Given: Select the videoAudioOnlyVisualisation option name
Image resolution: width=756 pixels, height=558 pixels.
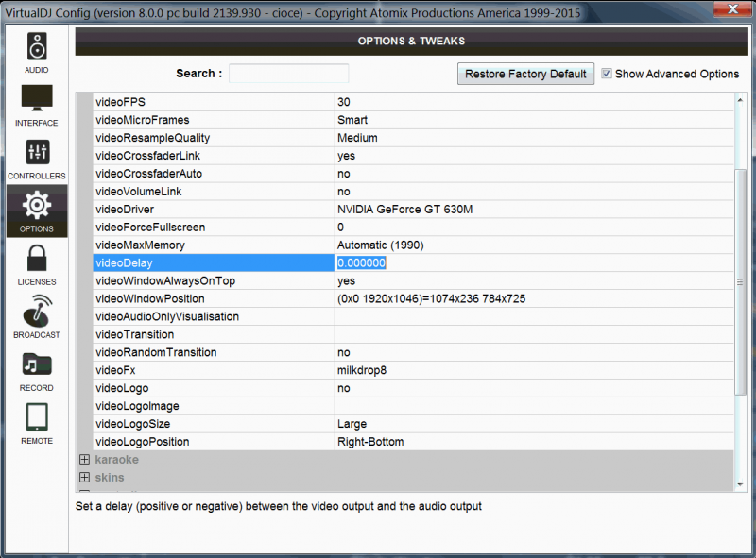Looking at the screenshot, I should click(167, 316).
